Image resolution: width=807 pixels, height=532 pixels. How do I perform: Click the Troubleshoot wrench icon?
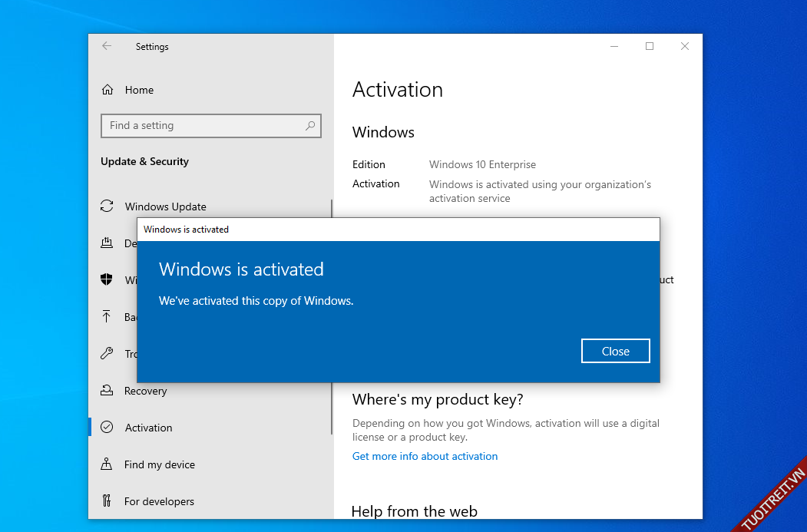click(x=107, y=354)
